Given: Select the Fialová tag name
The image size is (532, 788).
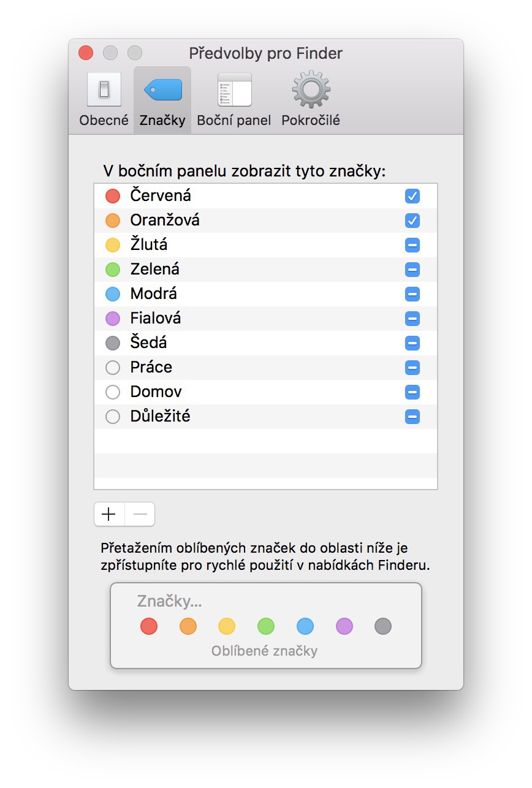Looking at the screenshot, I should point(156,319).
